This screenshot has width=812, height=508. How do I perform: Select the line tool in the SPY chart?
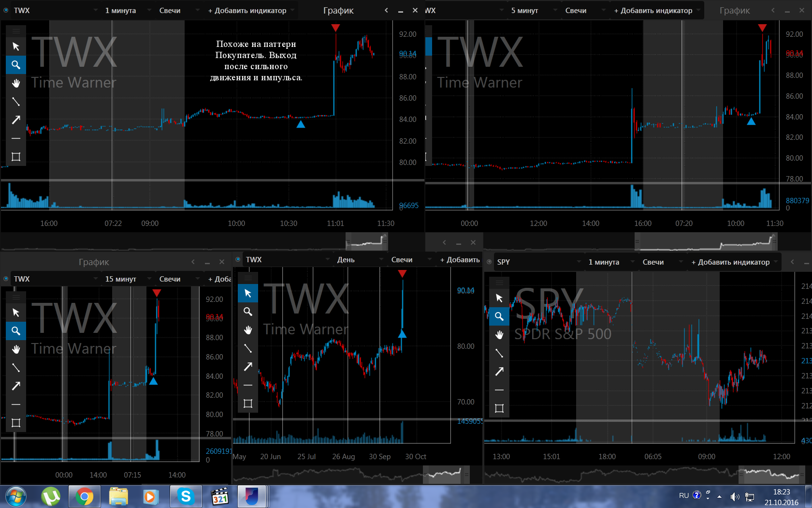click(x=499, y=353)
